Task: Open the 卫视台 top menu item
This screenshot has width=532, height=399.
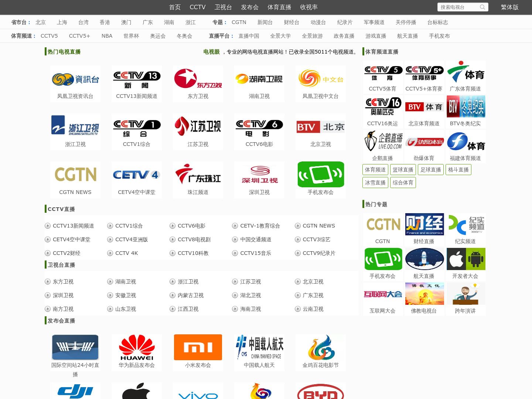Action: pyautogui.click(x=223, y=7)
